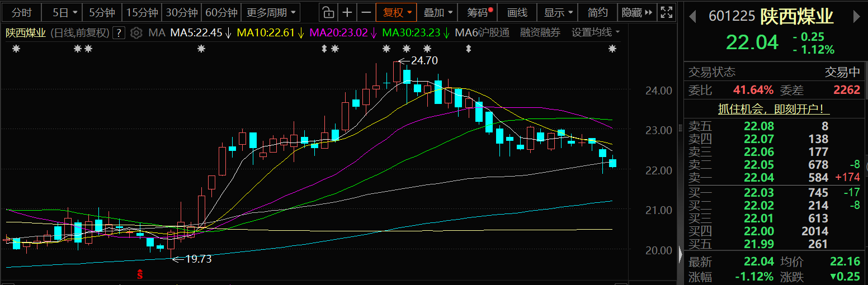The height and width of the screenshot is (285, 868).
Task: Click the 抓住机会，即刻开户 link
Action: [x=773, y=109]
